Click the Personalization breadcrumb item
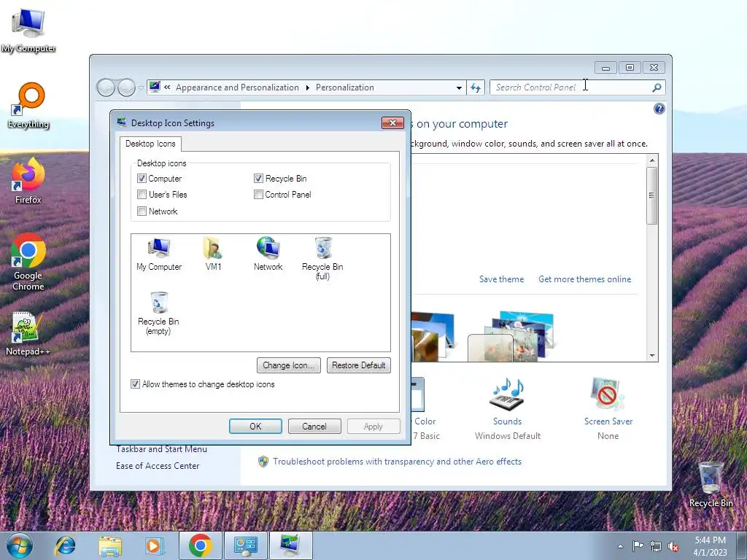This screenshot has width=747, height=560. point(345,87)
